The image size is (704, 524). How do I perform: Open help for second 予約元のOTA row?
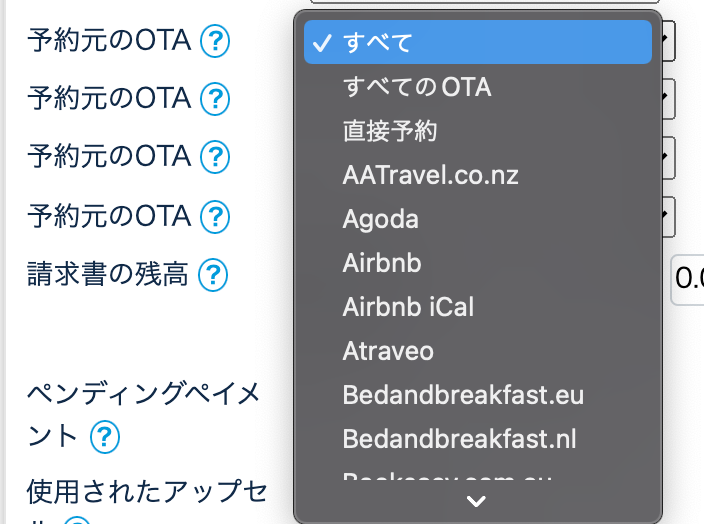point(215,98)
